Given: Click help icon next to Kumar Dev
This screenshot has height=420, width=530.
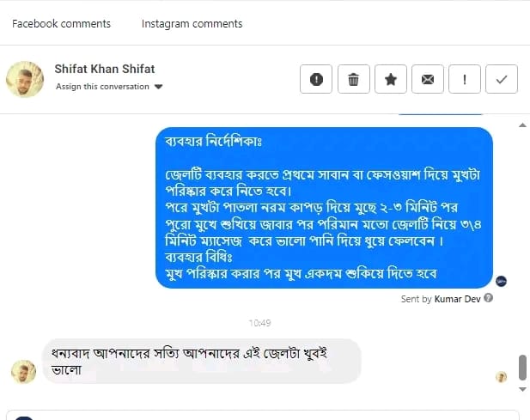Looking at the screenshot, I should click(x=489, y=299).
